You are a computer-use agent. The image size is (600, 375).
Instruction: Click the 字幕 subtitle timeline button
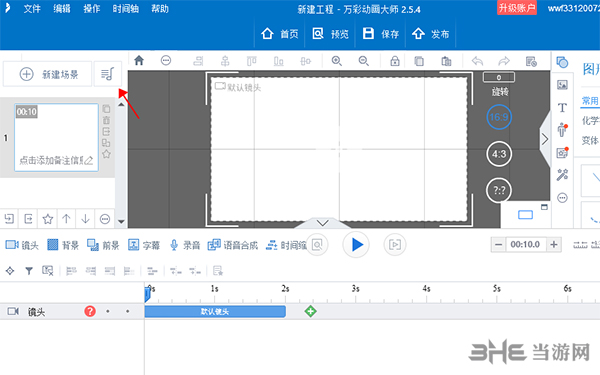(144, 245)
